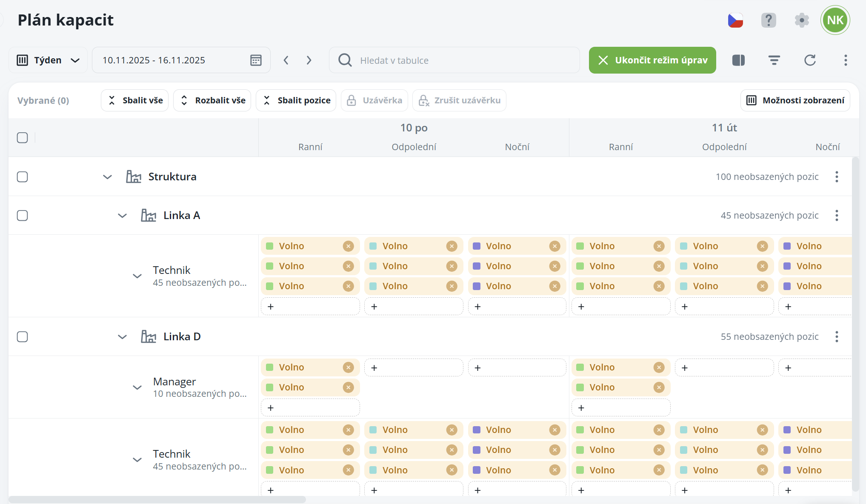The height and width of the screenshot is (504, 866).
Task: Open the calendar date picker icon
Action: tap(256, 60)
